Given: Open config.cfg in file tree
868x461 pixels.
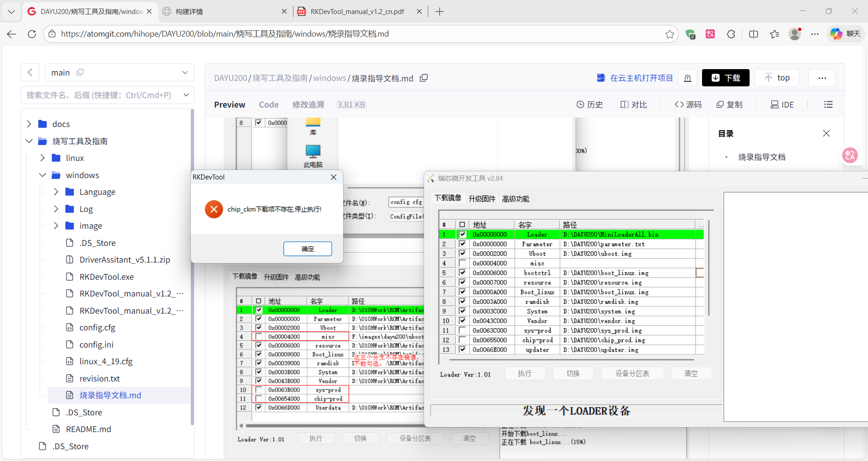Looking at the screenshot, I should (x=97, y=327).
